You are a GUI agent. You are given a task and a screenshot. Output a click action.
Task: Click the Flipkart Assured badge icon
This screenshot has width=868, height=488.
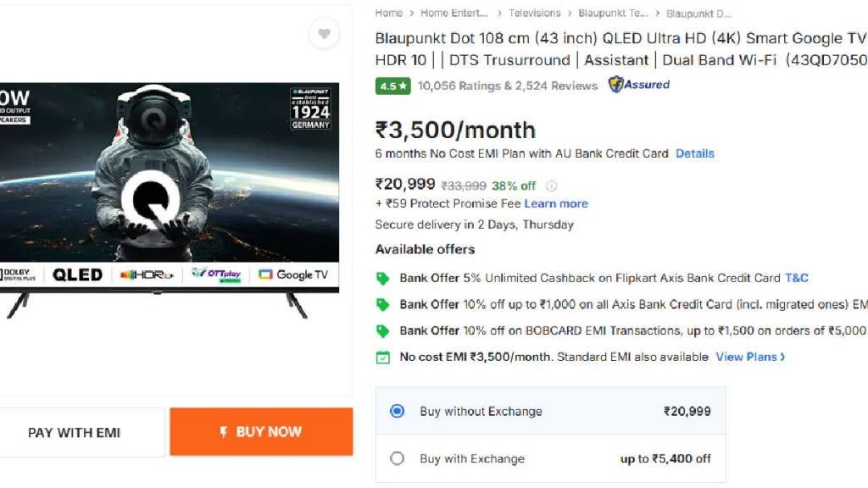click(x=616, y=85)
